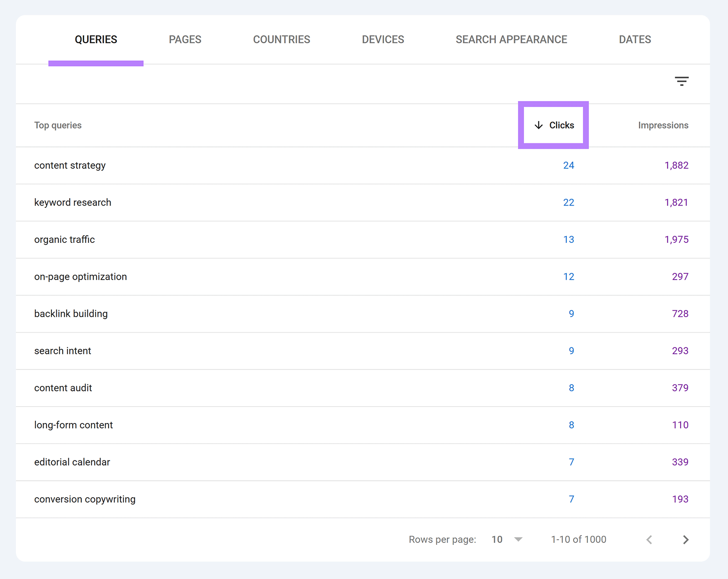The width and height of the screenshot is (728, 579).
Task: Open the keyword research query row
Action: pyautogui.click(x=72, y=202)
